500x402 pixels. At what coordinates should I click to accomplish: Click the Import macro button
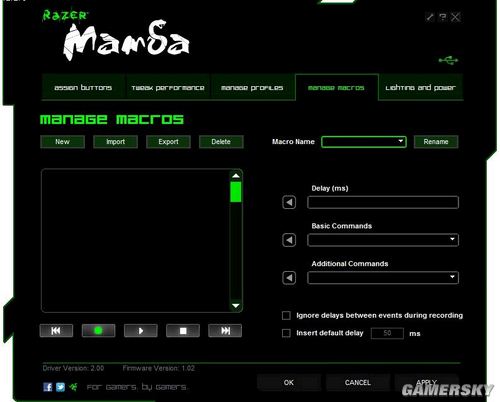115,142
